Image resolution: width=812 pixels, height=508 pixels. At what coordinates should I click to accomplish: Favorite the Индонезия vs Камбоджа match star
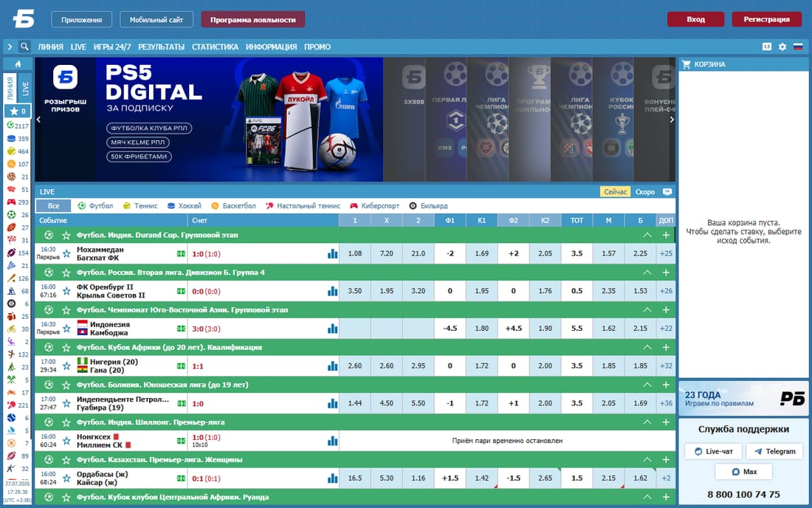point(66,329)
